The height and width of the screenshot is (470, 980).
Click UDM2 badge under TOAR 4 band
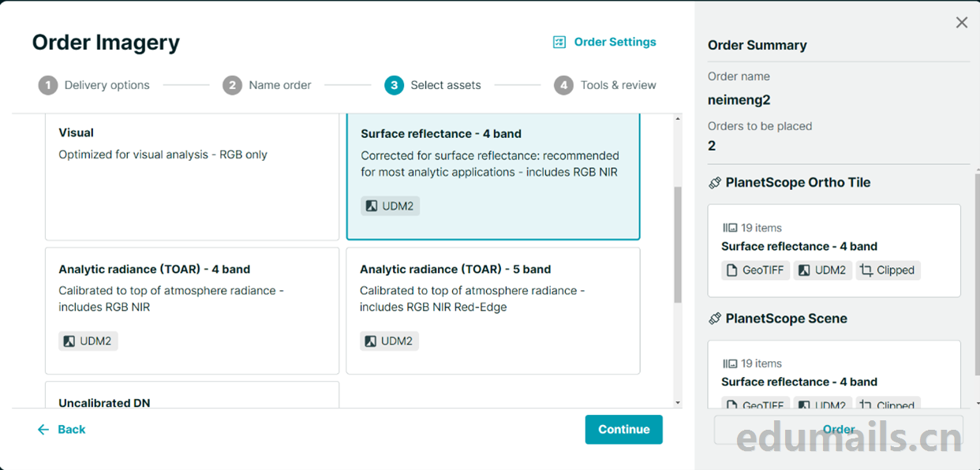(88, 341)
